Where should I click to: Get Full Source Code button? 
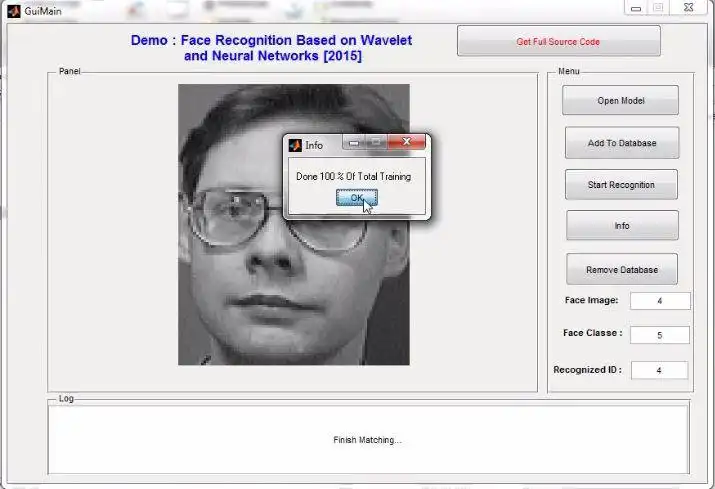pos(559,42)
